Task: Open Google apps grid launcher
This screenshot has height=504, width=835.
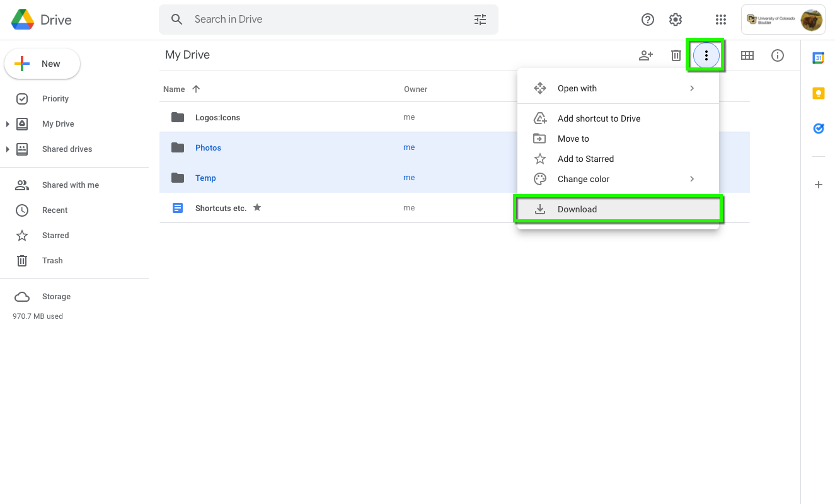Action: pyautogui.click(x=721, y=20)
